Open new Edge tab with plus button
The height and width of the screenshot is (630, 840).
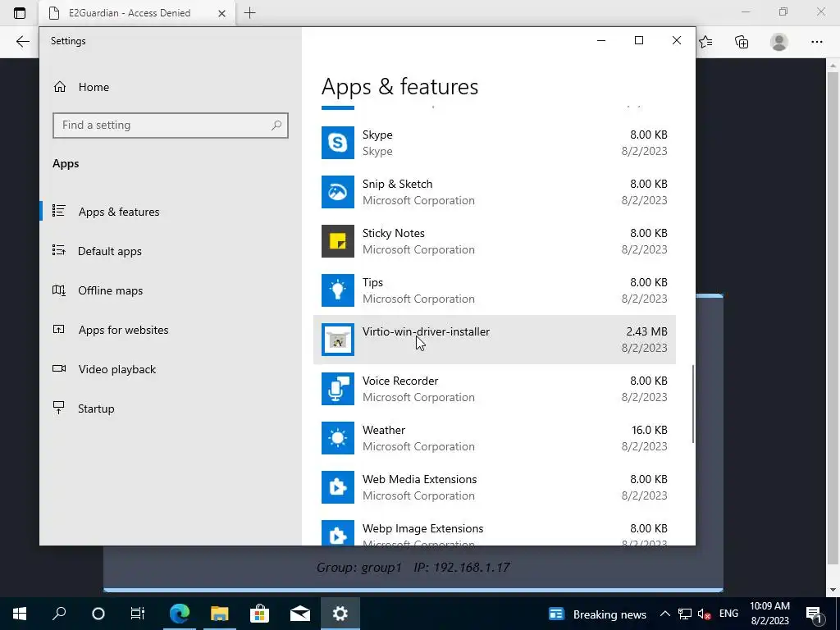tap(249, 13)
